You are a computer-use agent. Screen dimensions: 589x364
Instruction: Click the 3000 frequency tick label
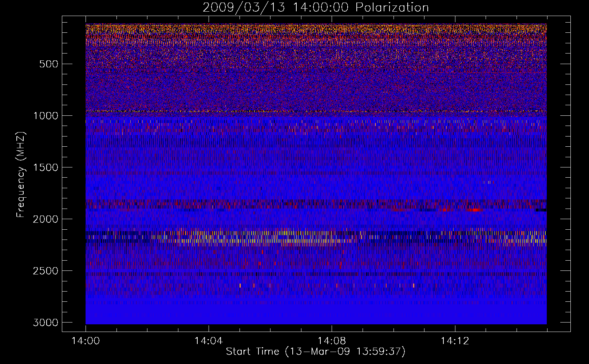coord(46,323)
